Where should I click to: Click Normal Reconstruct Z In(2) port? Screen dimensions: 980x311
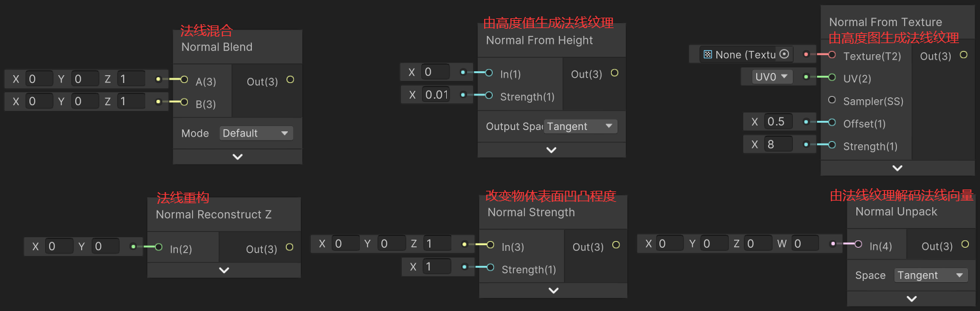point(158,247)
